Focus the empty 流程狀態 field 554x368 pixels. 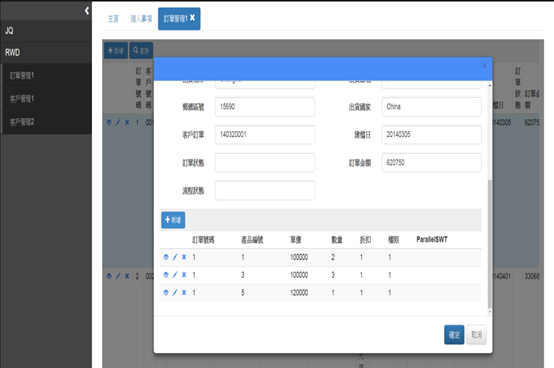tap(265, 191)
